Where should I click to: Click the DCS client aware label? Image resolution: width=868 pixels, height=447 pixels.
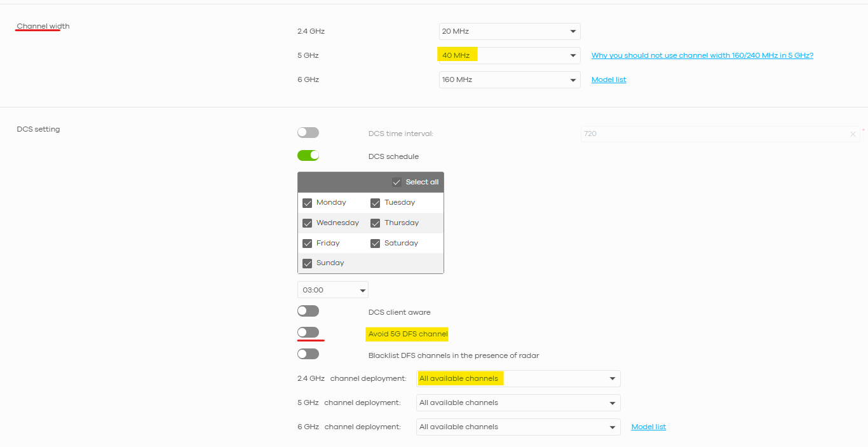pos(400,312)
